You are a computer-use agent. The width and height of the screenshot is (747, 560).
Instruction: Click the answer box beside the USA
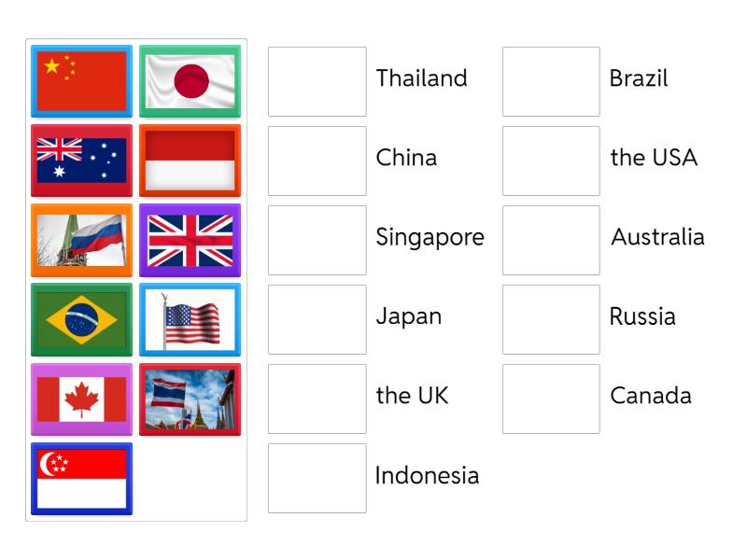pos(550,158)
